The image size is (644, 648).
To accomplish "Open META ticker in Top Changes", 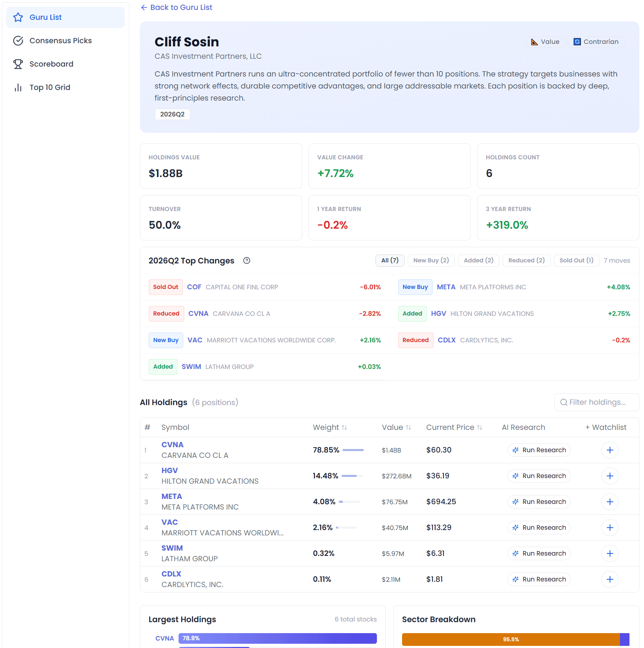I will 446,287.
